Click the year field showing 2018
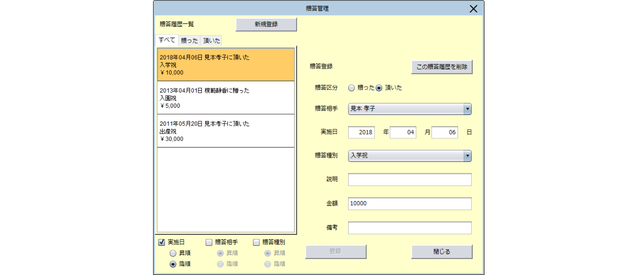 (361, 132)
